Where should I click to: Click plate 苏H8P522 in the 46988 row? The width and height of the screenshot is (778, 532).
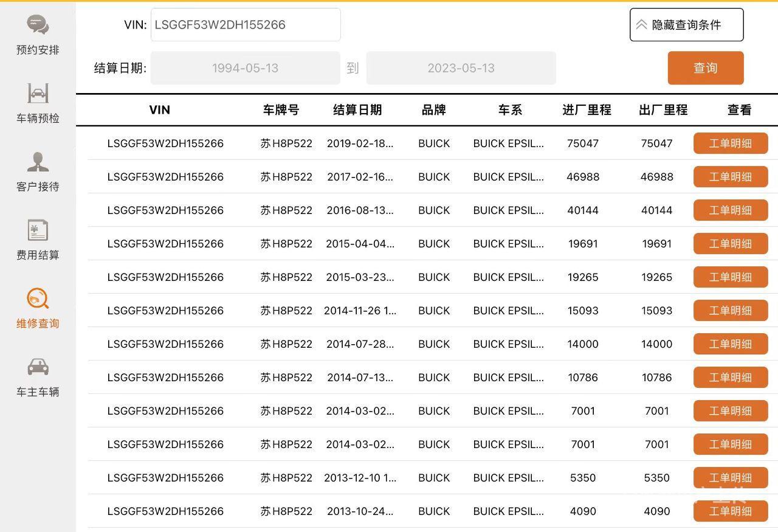point(286,177)
